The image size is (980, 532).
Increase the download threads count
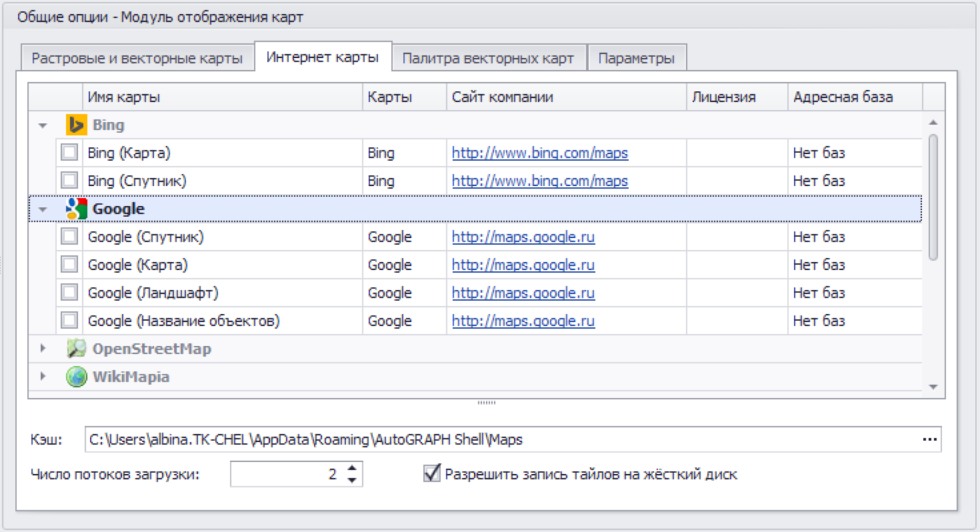tap(352, 468)
